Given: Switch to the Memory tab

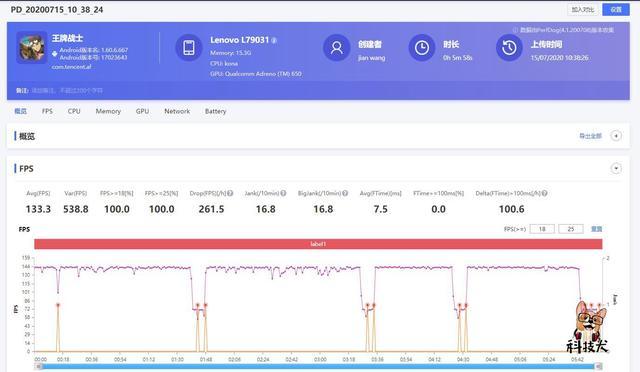Looking at the screenshot, I should click(x=108, y=111).
